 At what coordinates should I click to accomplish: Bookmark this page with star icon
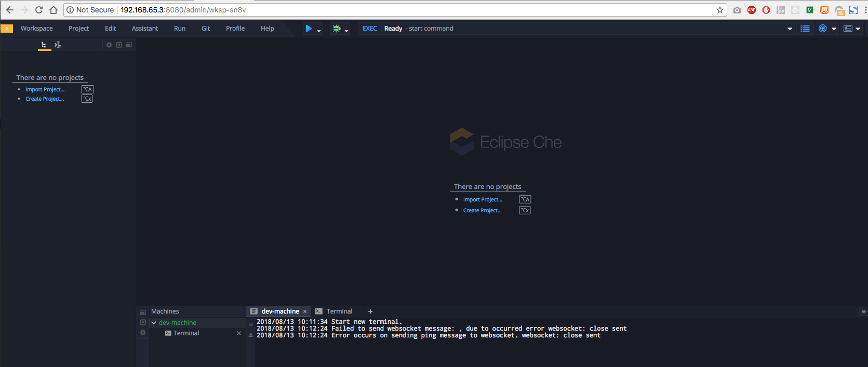pos(720,10)
